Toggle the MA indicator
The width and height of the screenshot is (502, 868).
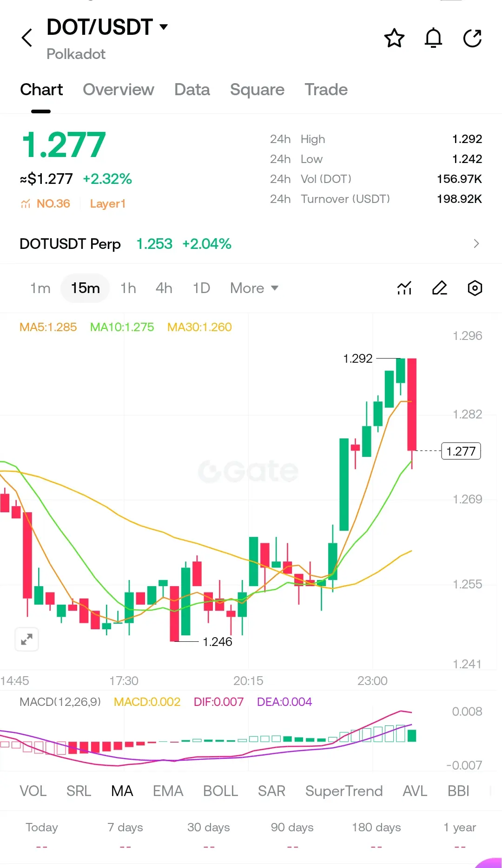click(x=122, y=791)
